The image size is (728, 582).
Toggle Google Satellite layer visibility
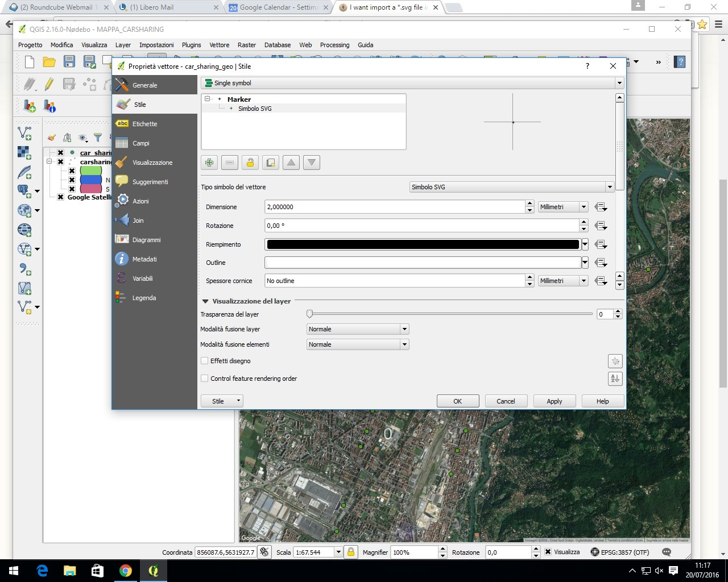click(60, 197)
